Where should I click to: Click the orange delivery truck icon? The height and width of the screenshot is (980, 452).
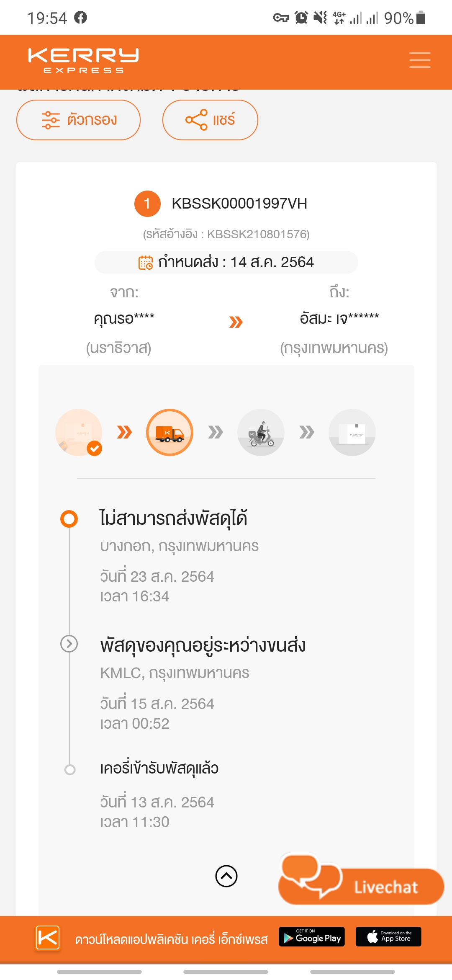pos(169,432)
